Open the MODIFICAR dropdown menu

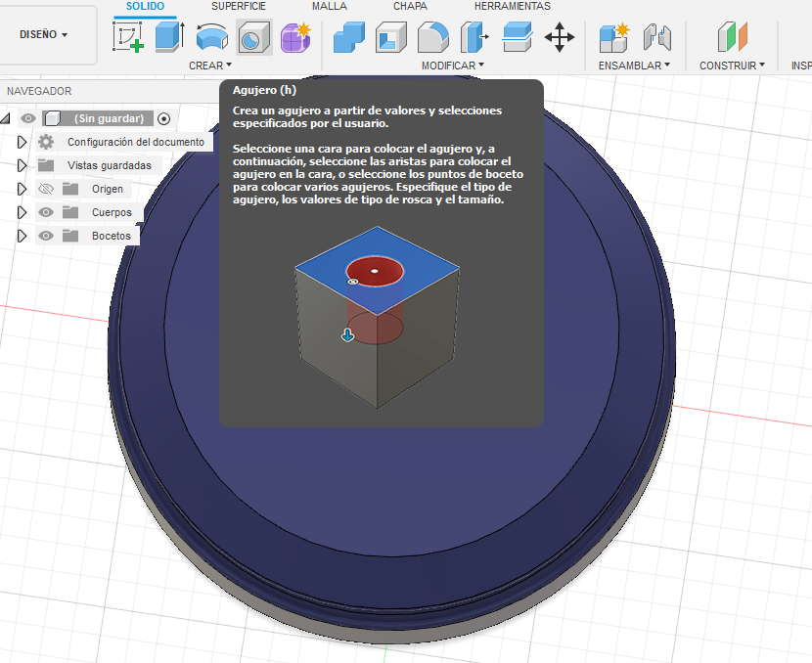click(x=453, y=66)
